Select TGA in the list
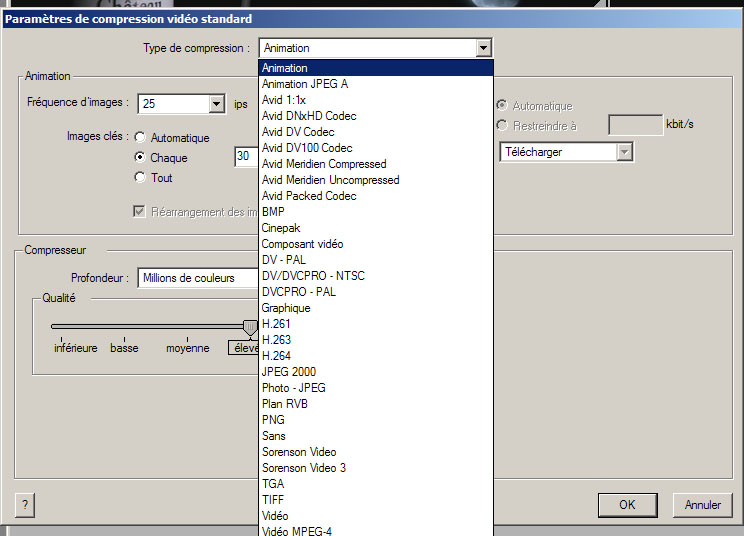 pos(376,484)
